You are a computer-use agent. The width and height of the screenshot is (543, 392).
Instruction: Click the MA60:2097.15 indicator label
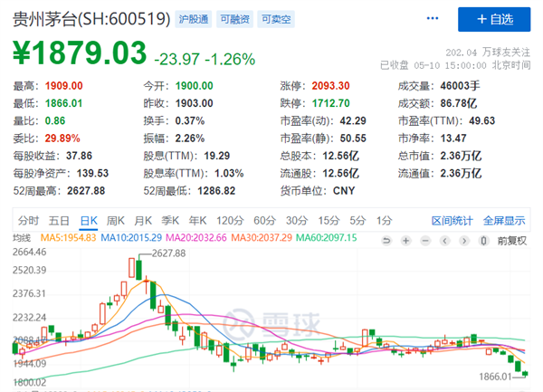[x=326, y=238]
